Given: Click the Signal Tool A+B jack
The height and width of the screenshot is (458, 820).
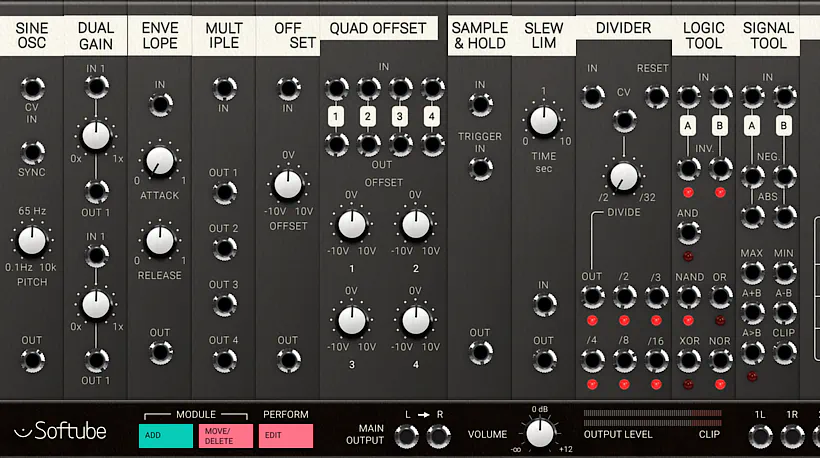Looking at the screenshot, I should (x=752, y=313).
